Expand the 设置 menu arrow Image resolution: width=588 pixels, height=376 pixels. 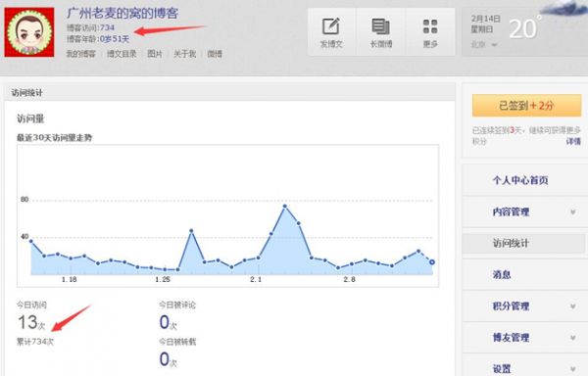pos(573,369)
